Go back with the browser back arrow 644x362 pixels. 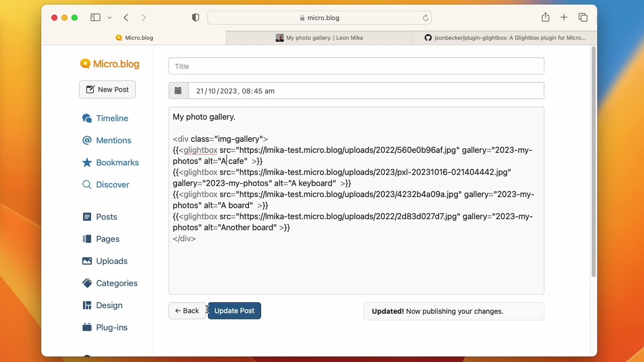[126, 18]
